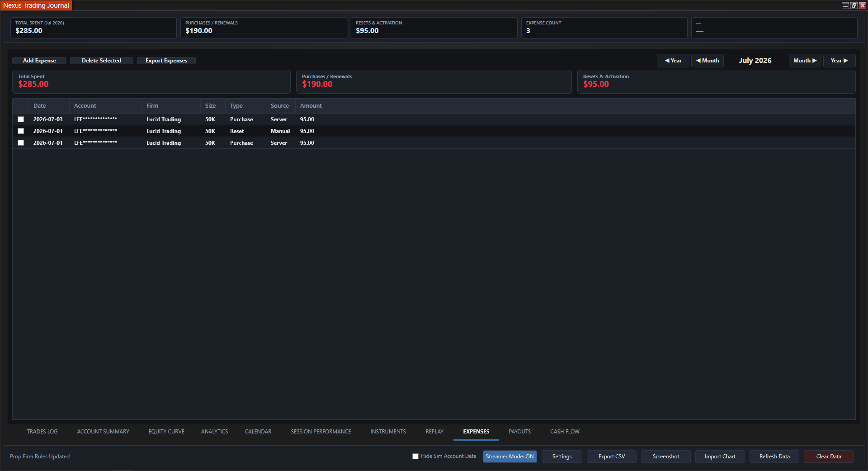
Task: Open the Payouts tab
Action: [x=520, y=432]
